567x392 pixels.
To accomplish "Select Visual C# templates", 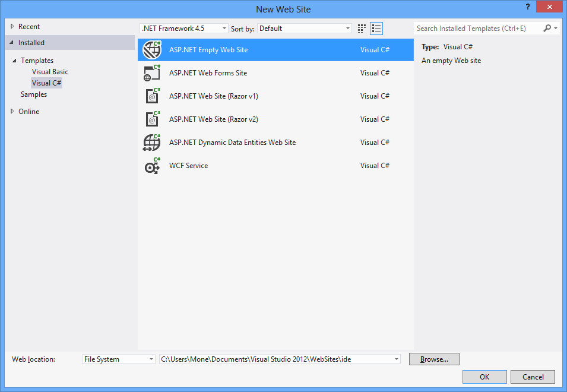I will click(47, 83).
